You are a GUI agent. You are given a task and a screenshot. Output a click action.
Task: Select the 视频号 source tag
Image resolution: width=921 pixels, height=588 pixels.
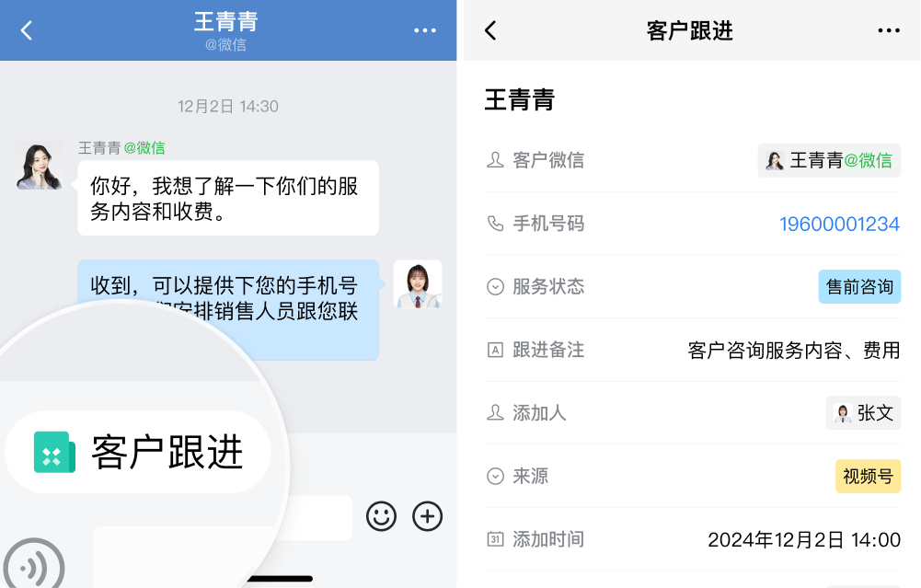coord(868,476)
